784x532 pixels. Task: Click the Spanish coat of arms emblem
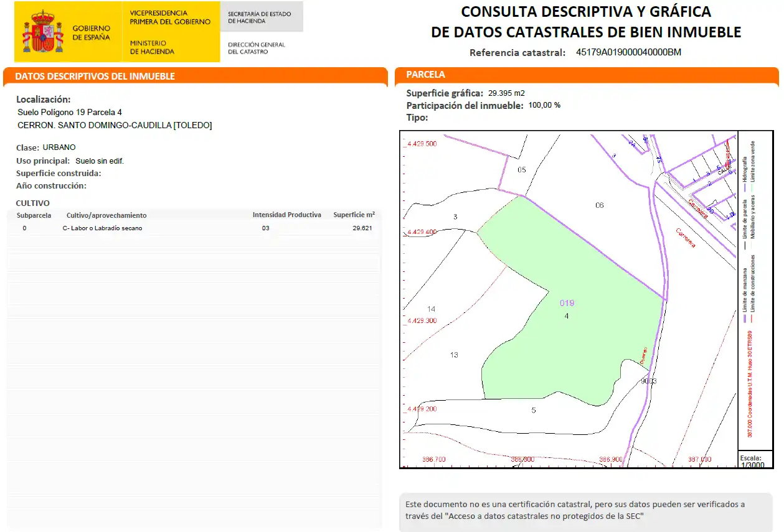coord(42,31)
